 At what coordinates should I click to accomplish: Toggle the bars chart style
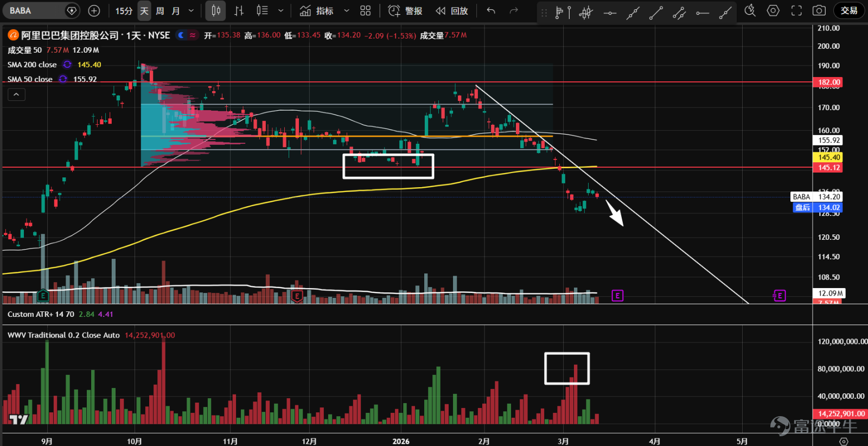tap(239, 10)
